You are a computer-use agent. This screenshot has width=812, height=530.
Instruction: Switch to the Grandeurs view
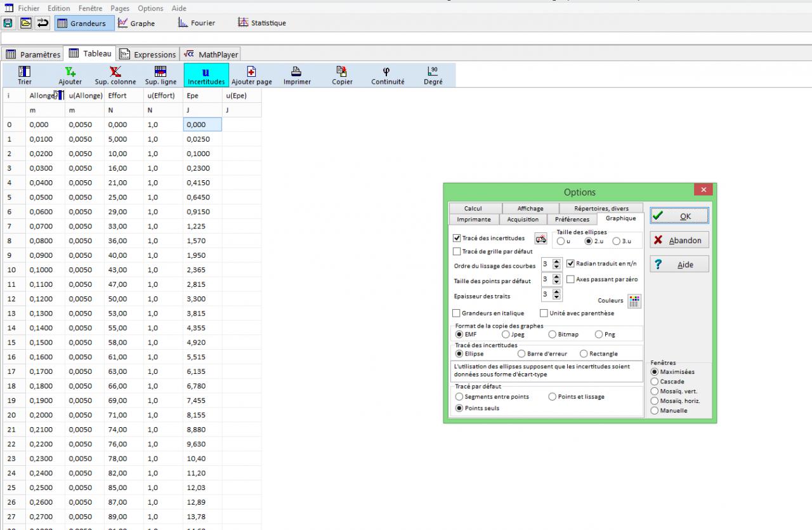84,23
